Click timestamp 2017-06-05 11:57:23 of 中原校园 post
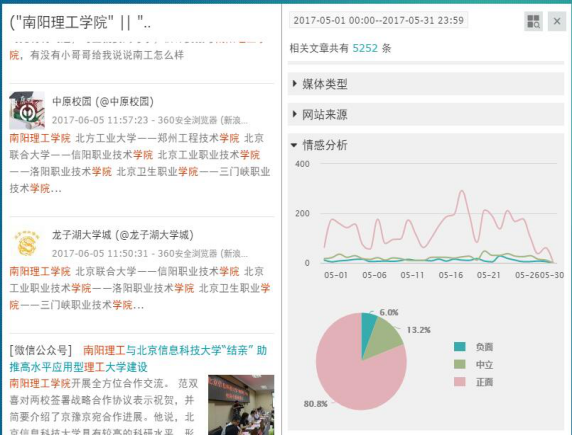 pos(100,120)
